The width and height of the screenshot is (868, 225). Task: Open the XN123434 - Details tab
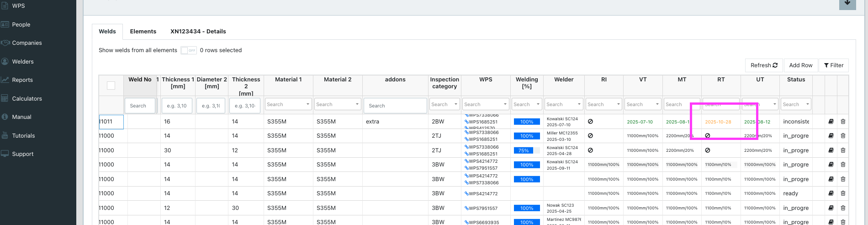(x=198, y=32)
